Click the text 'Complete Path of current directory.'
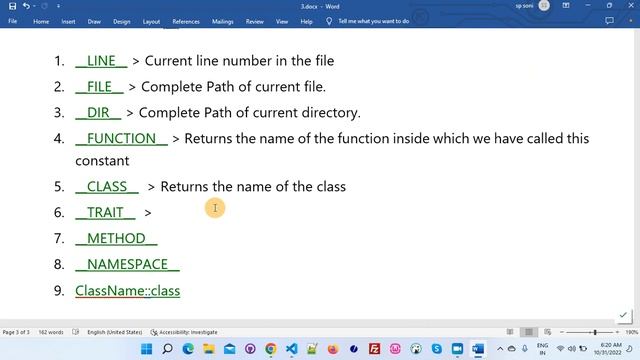 pyautogui.click(x=250, y=112)
